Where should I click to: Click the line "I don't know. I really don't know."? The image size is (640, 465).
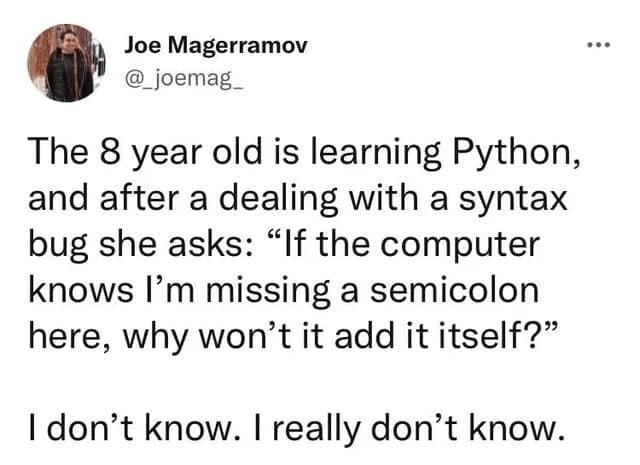pyautogui.click(x=297, y=427)
